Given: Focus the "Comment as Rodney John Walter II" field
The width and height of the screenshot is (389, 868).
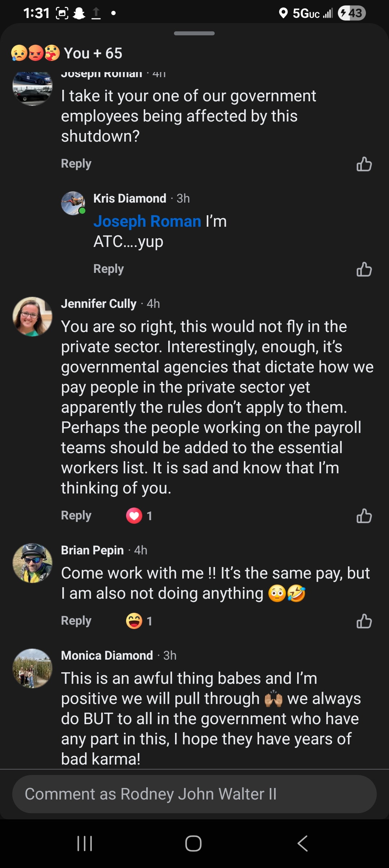Looking at the screenshot, I should click(194, 794).
